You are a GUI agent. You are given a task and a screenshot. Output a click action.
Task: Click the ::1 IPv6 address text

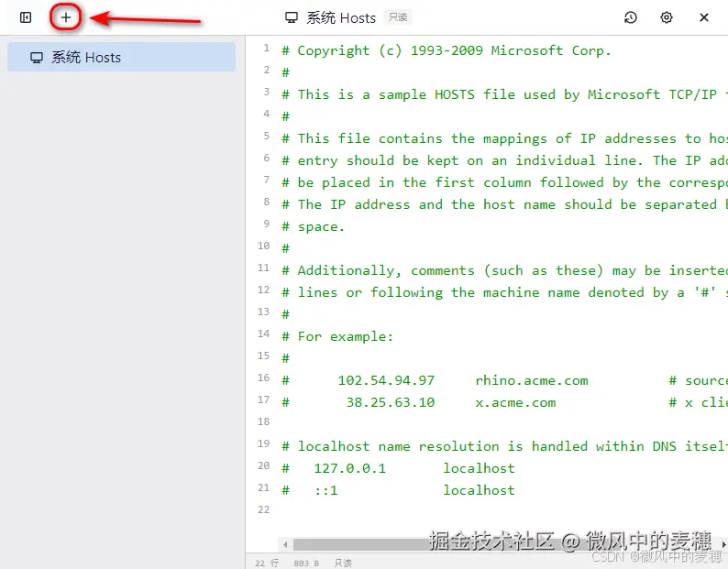tap(325, 490)
